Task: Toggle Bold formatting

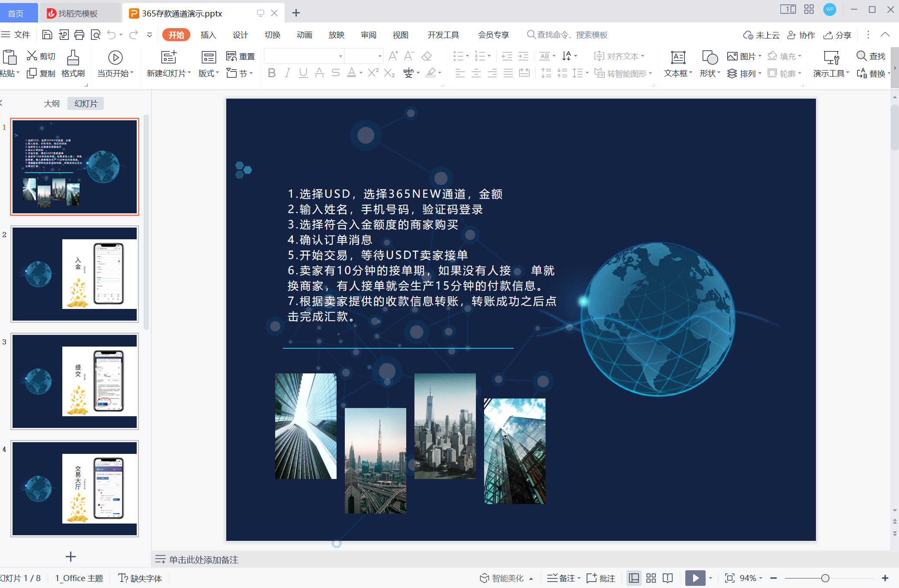Action: point(272,73)
